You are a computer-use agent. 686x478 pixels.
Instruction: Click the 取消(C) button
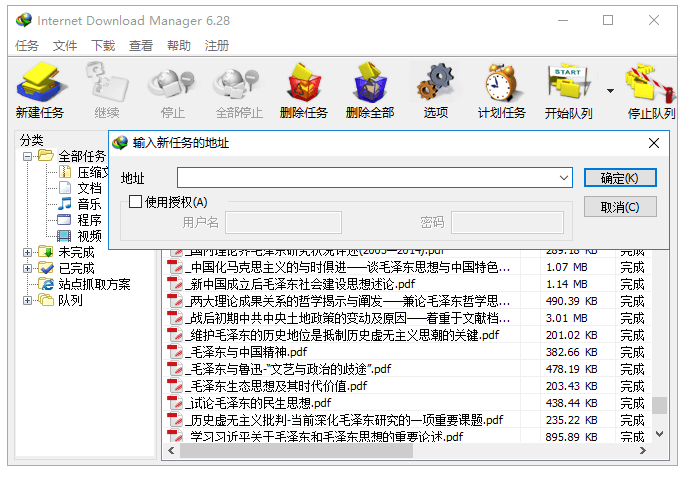coord(620,207)
